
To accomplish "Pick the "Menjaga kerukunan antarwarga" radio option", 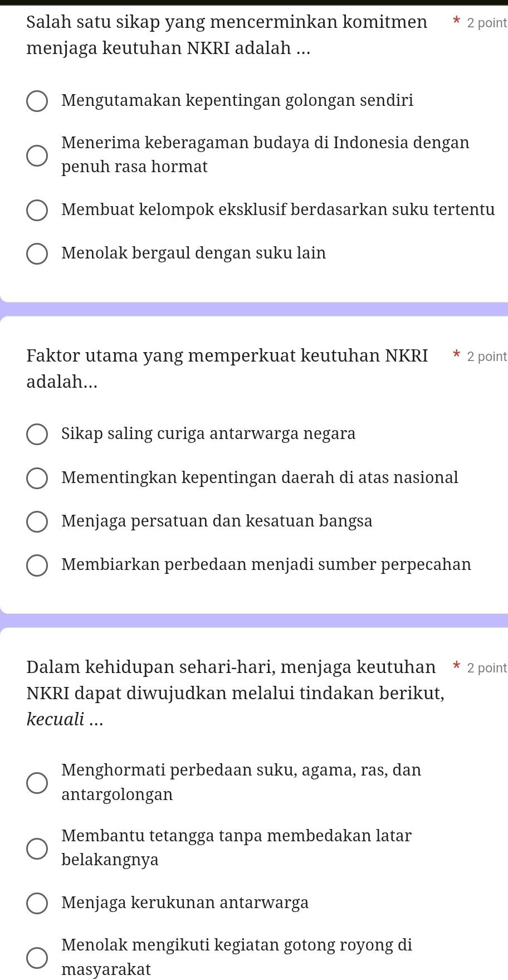I will (37, 903).
